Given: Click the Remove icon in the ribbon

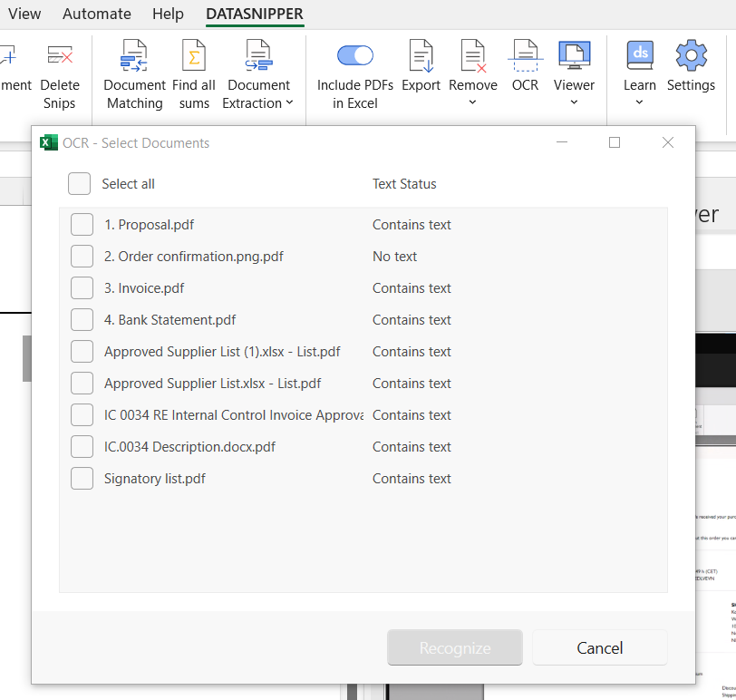Looking at the screenshot, I should (x=472, y=56).
